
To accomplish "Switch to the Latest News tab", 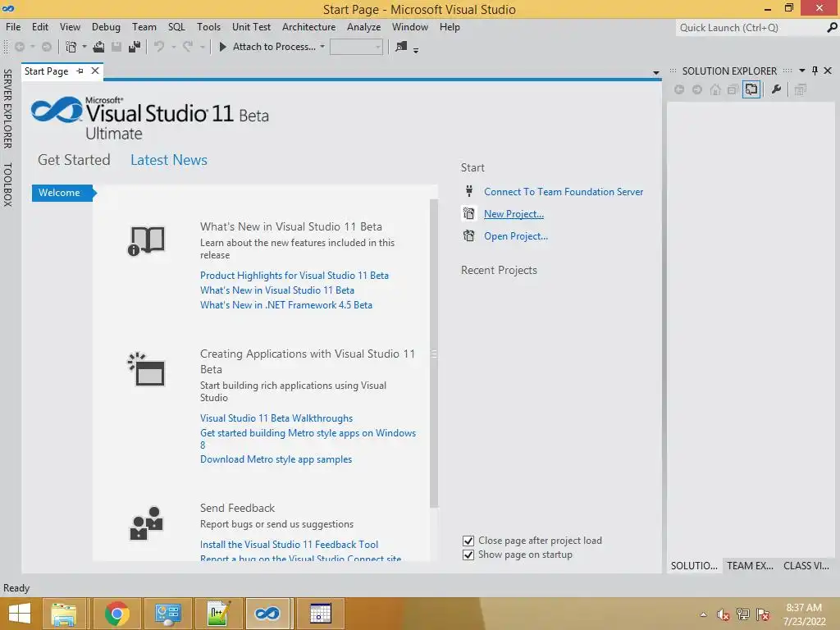I will (x=169, y=160).
